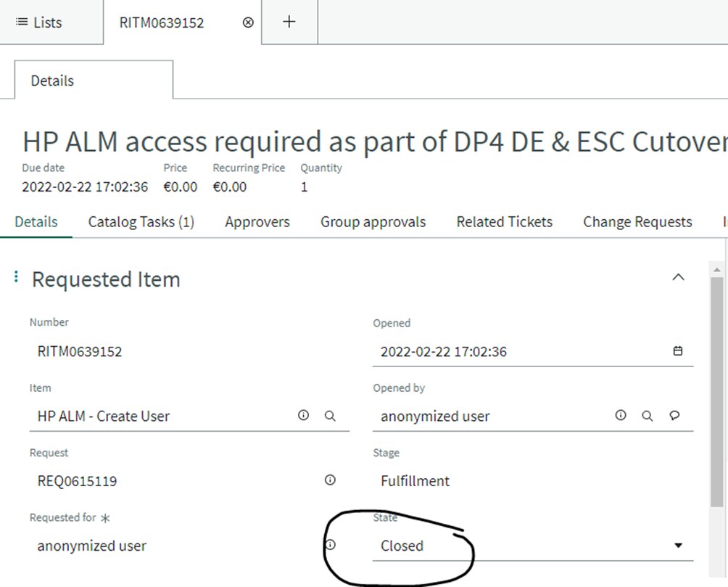
Task: View info for request REQ0615119
Action: pyautogui.click(x=330, y=480)
